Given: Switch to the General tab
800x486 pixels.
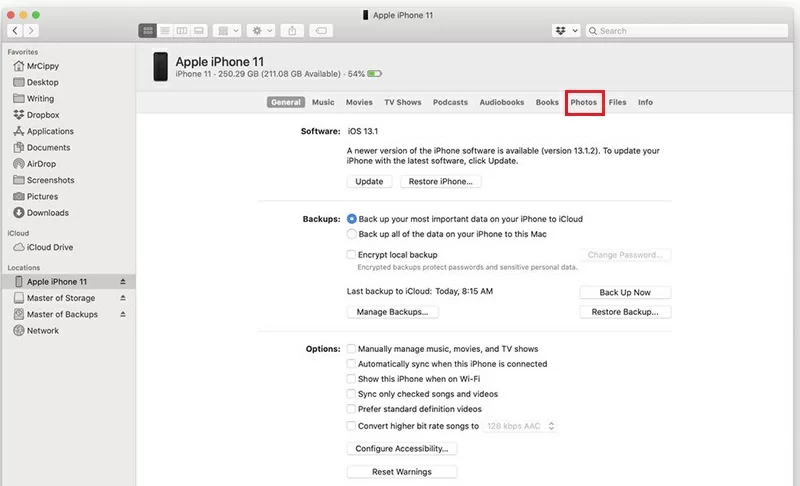Looking at the screenshot, I should point(286,102).
